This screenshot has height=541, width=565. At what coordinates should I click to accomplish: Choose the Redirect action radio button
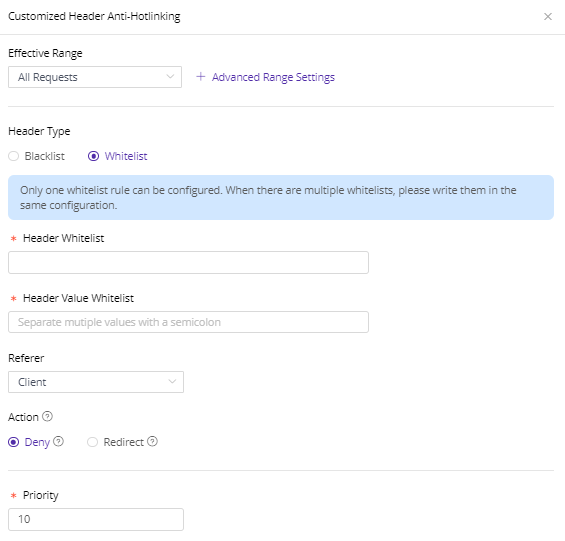pos(92,442)
